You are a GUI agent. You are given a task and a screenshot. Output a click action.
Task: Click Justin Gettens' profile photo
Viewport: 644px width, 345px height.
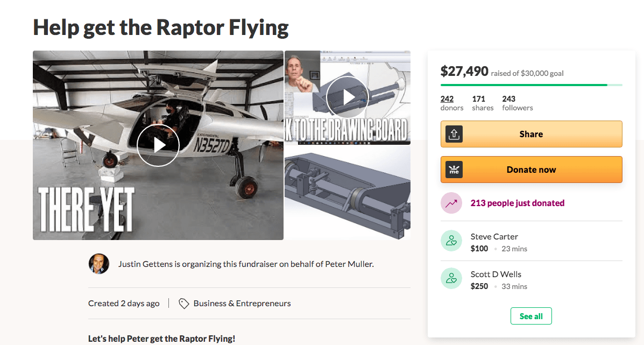[x=99, y=264]
